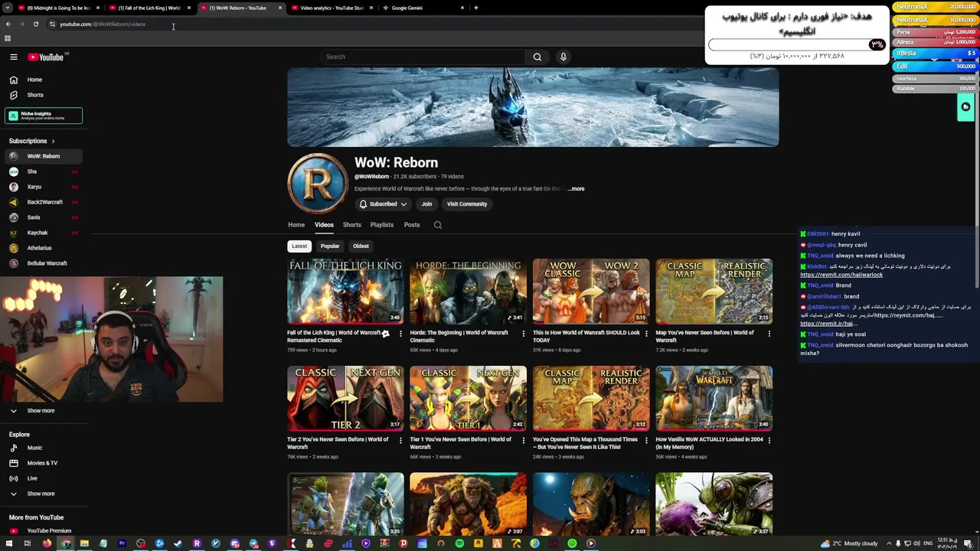Screen dimensions: 980x551
Task: Open the WoW: Reborn subscription
Action: 44,156
